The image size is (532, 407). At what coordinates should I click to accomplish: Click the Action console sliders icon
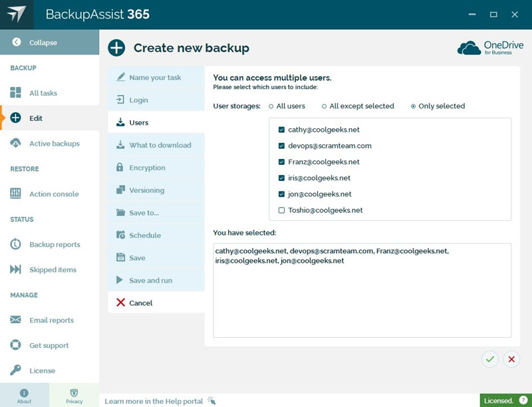(x=15, y=194)
